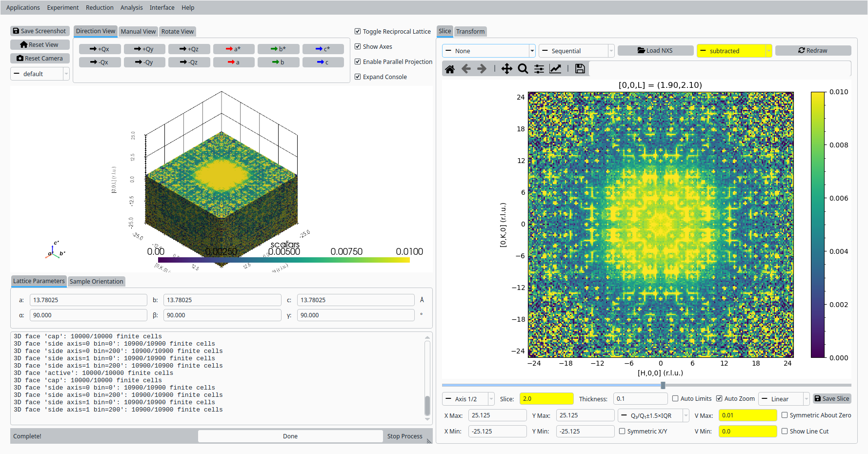Open the subtracted dropdown
This screenshot has width=868, height=454.
(x=734, y=51)
